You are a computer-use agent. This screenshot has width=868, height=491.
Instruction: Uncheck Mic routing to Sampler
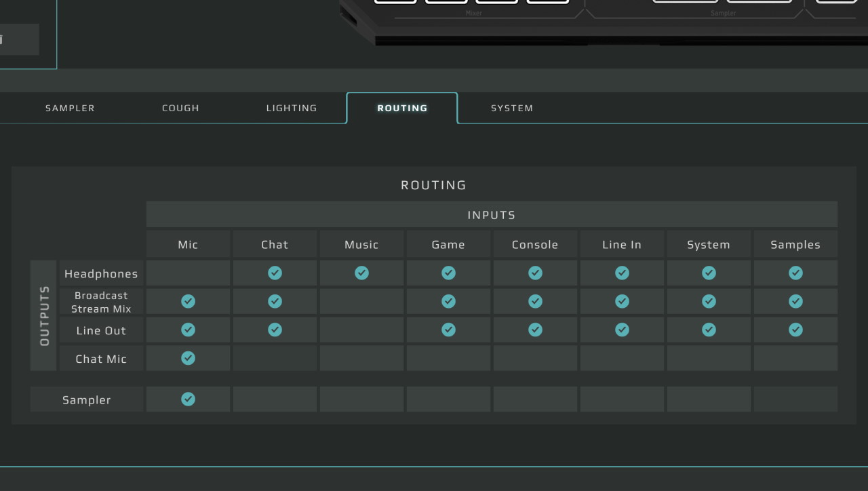pos(188,399)
